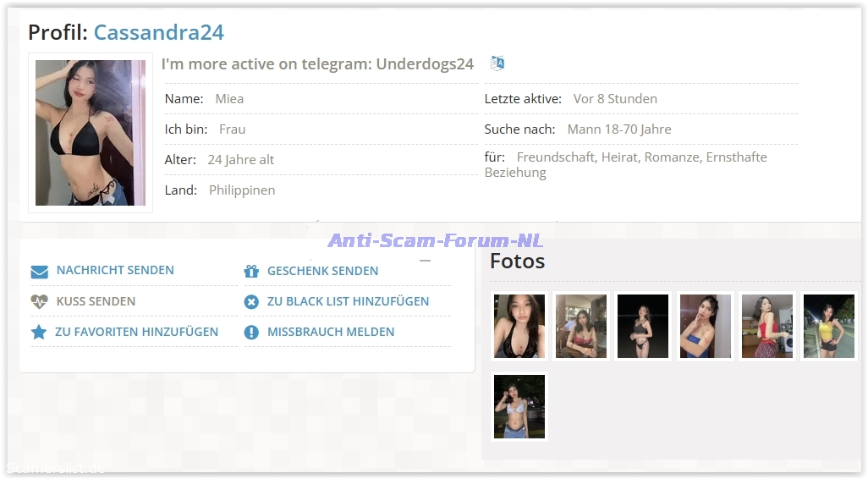The height and width of the screenshot is (479, 868).
Task: Click the 'Missbrauch melden' text link
Action: (331, 333)
